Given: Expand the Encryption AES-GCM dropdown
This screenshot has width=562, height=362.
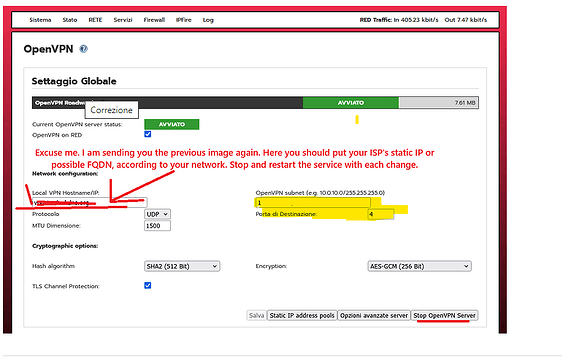Looking at the screenshot, I should point(419,266).
